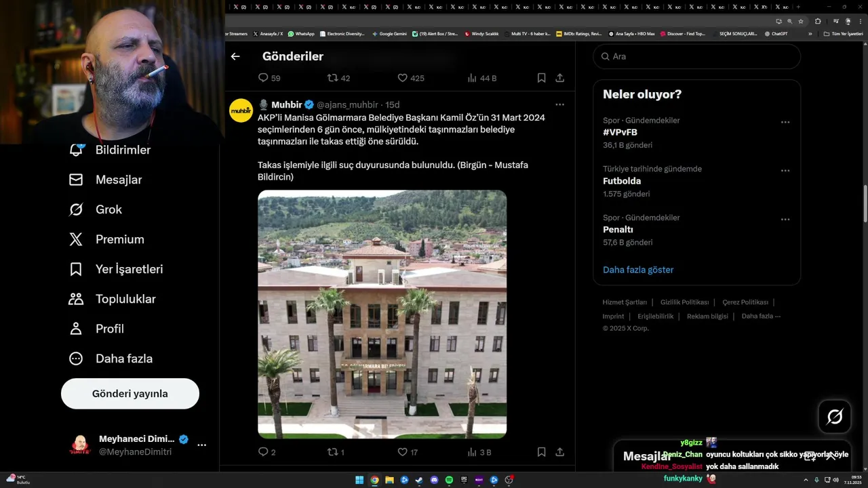Screen dimensions: 868x488
Task: Expand the Mesajlar drawer with chevron
Action: (x=831, y=456)
